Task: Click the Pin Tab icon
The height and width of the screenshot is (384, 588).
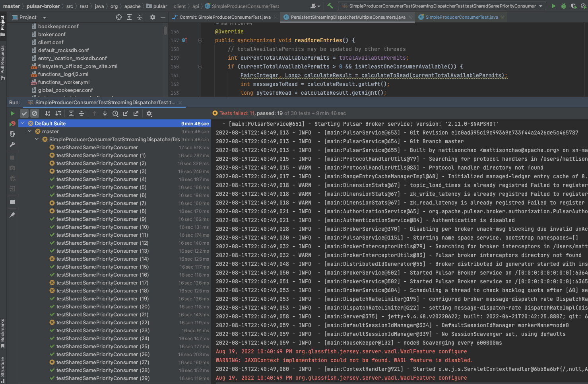Action: 12,214
